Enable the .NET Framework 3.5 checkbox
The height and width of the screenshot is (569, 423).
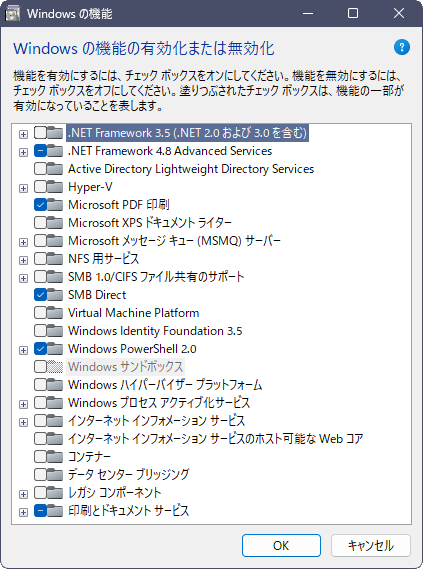point(40,133)
